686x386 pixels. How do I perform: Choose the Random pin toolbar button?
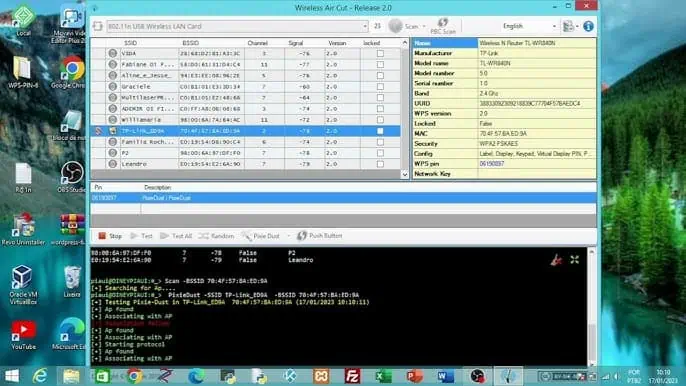[216, 236]
